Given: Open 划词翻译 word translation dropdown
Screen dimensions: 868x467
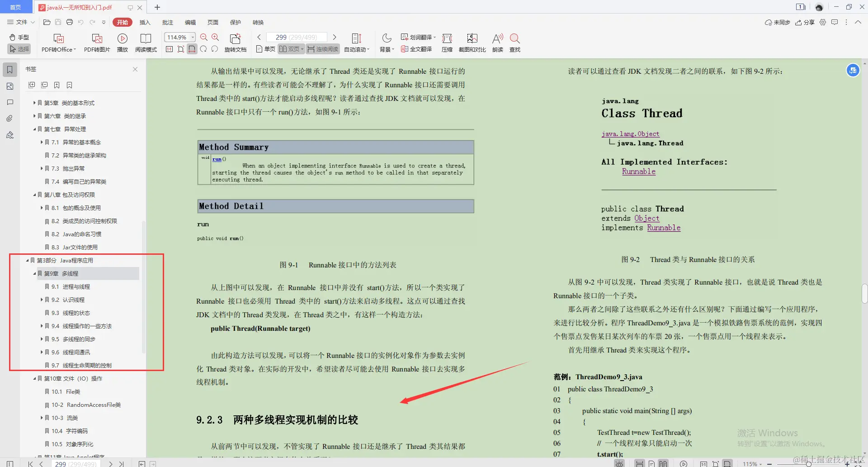Looking at the screenshot, I should [418, 37].
